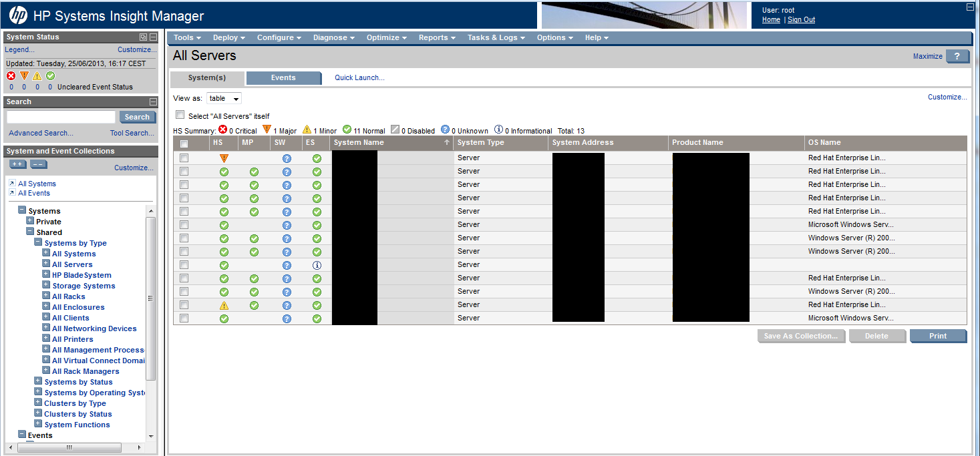Click the Unknown icon in the HS Summary line
Image resolution: width=980 pixels, height=456 pixels.
[445, 130]
